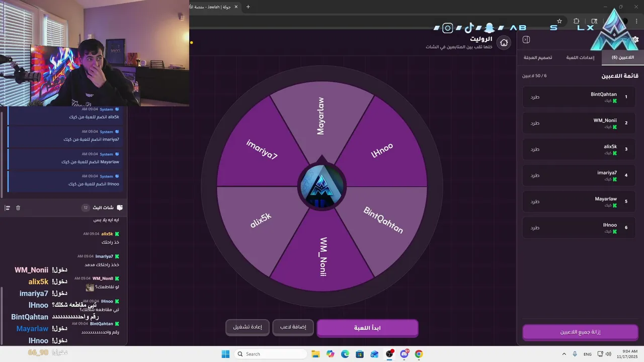Click the WM_Nonii wheel segment

tap(323, 256)
